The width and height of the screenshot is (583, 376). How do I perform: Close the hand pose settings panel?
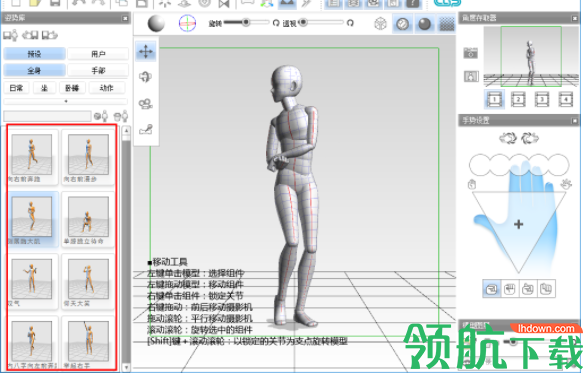coord(575,120)
